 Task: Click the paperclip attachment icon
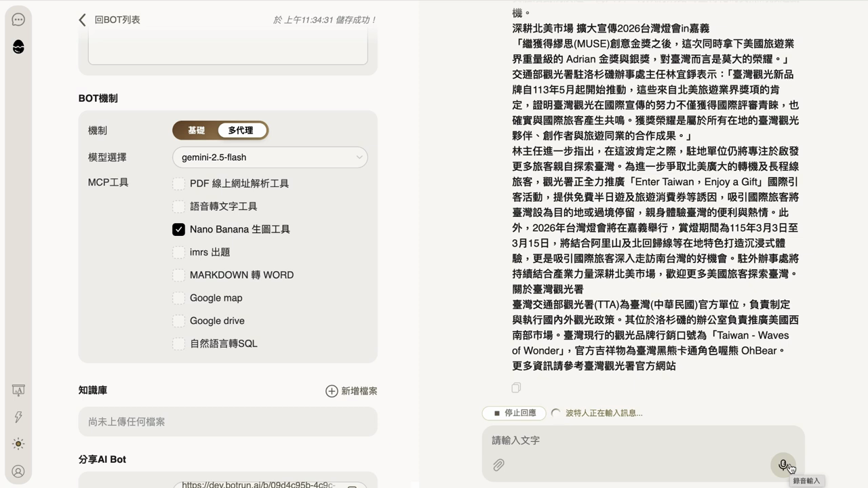click(498, 465)
